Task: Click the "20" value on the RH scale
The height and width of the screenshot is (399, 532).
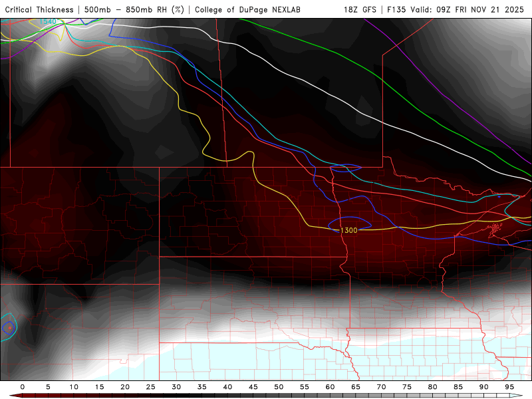Action: [125, 387]
